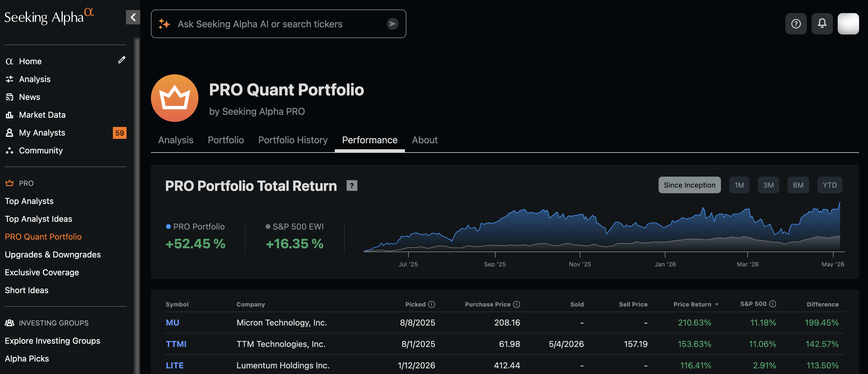
Task: Click the Investing Groups people icon
Action: [x=10, y=323]
